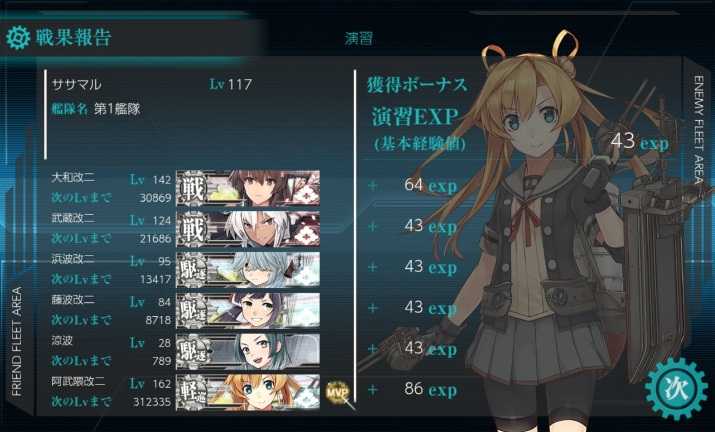This screenshot has width=715, height=432.
Task: Click the MVP medal badge
Action: [x=337, y=392]
